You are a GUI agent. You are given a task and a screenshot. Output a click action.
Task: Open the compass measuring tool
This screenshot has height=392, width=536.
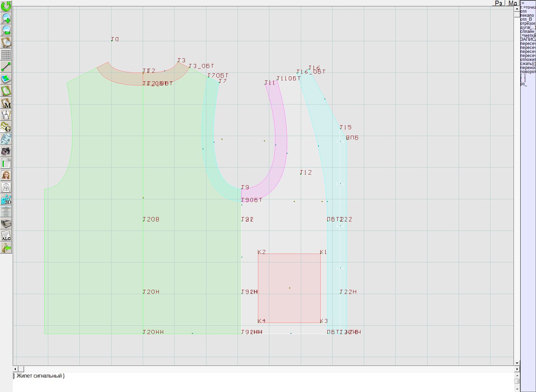coord(6,115)
